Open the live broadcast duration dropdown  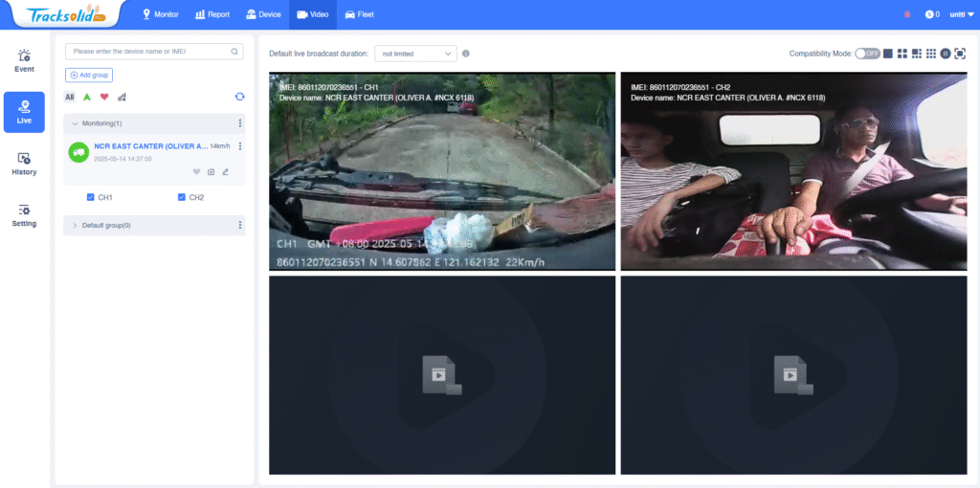[x=414, y=54]
